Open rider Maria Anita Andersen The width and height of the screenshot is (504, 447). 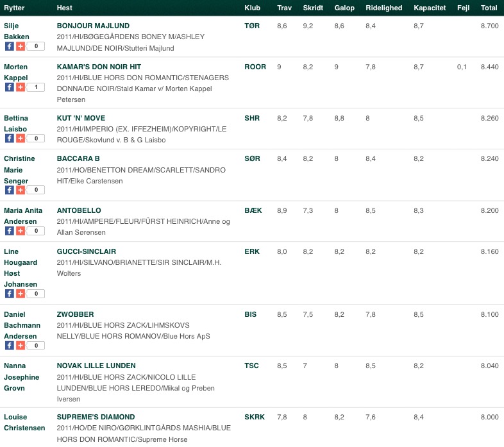[x=23, y=215]
